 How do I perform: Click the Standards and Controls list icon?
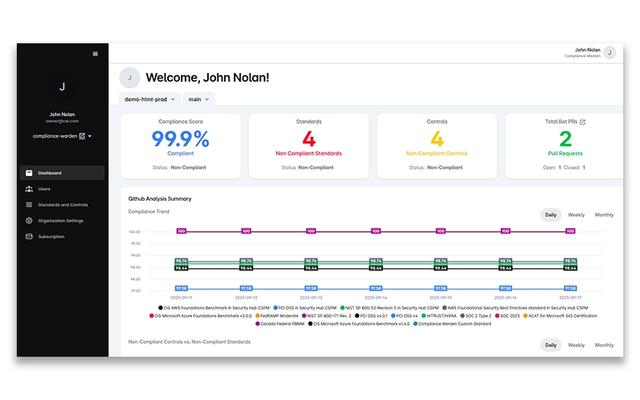[x=28, y=205]
